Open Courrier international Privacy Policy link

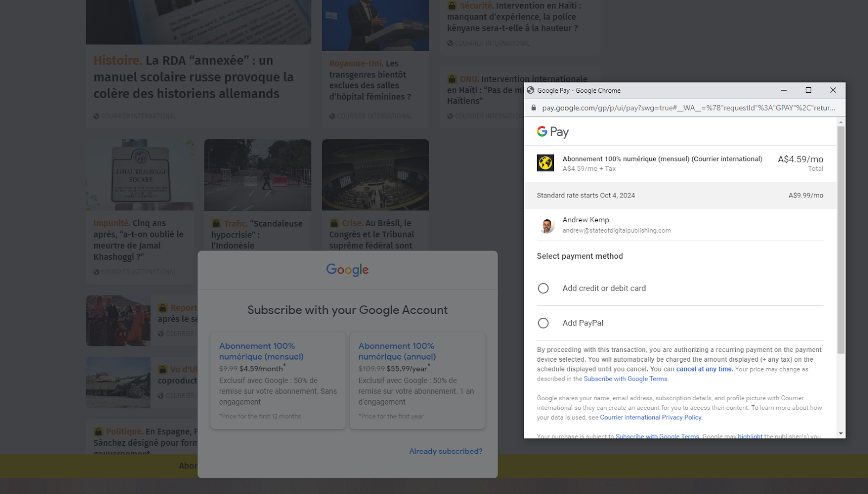tap(650, 418)
